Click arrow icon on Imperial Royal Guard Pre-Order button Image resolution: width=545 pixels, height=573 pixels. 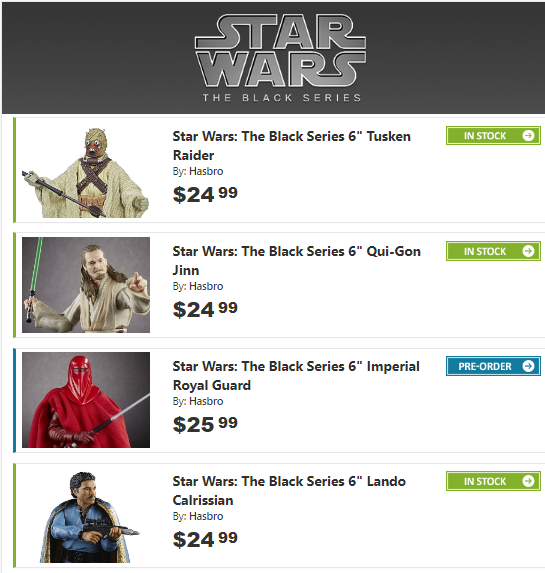(528, 366)
